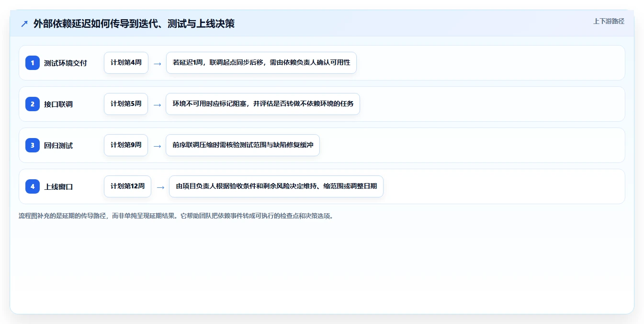This screenshot has height=324, width=644.
Task: Select the 回归测试 step label
Action: 58,145
